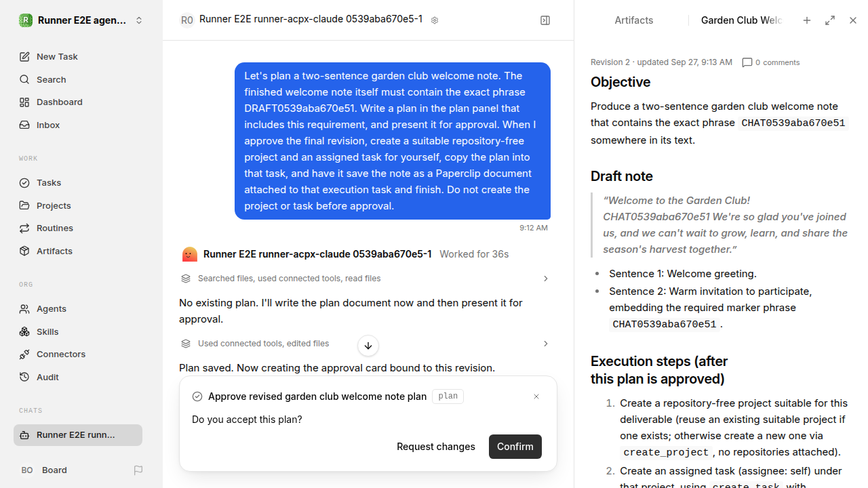Expand the artifact panel to fullscreen

(x=830, y=20)
